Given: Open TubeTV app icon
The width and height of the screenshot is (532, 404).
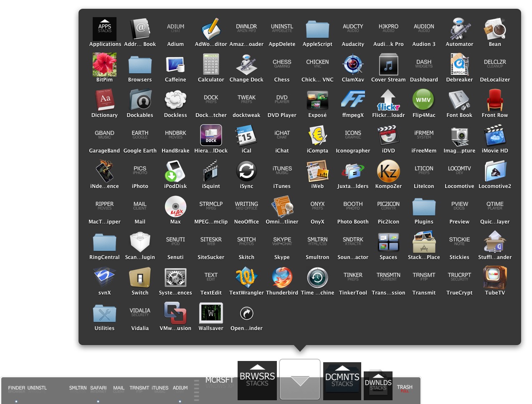Looking at the screenshot, I should (x=495, y=277).
